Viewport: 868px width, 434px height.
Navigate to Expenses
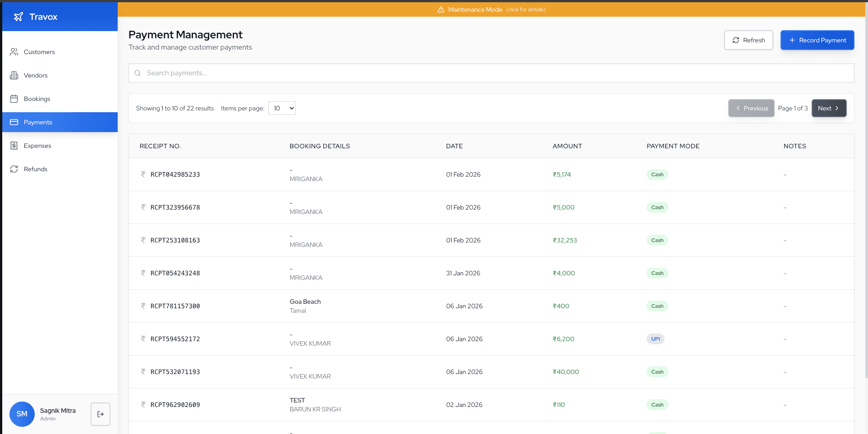60,146
